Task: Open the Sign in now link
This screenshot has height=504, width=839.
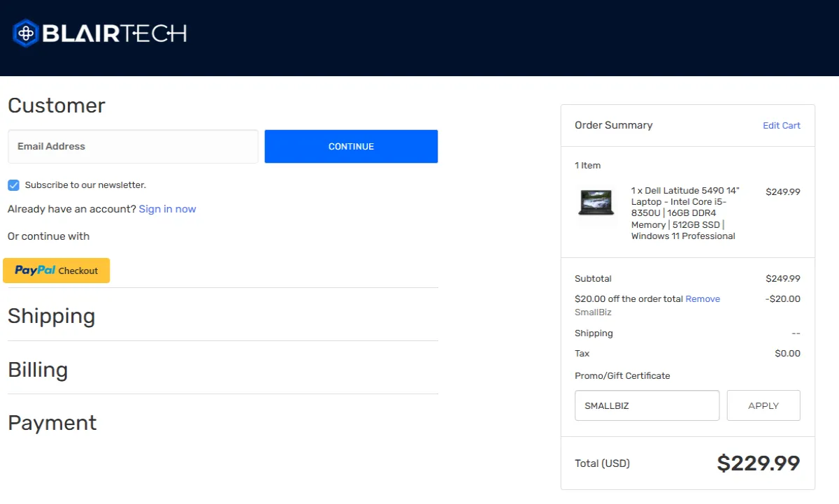Action: pos(167,209)
